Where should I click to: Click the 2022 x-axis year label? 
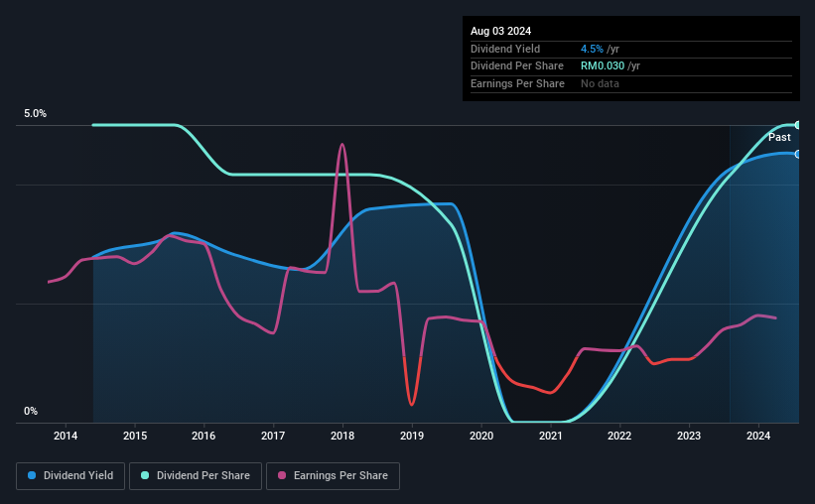[619, 436]
